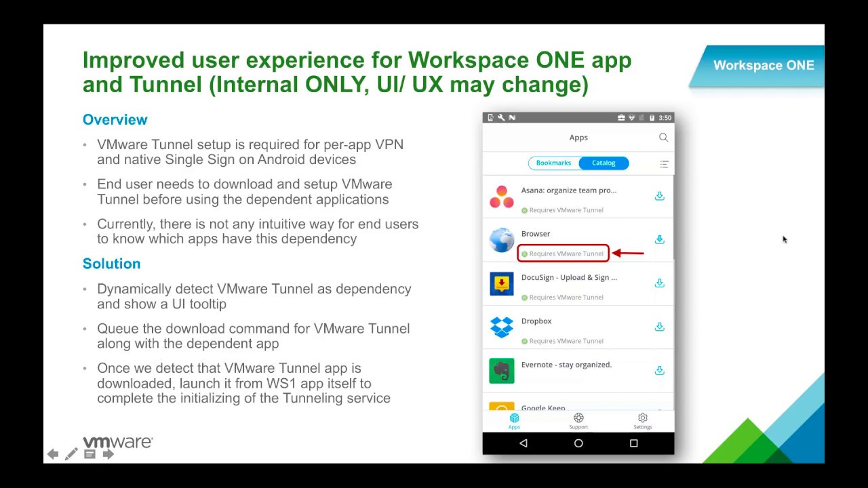Click the '3:50' clock in status bar
The image size is (868, 488).
pos(665,118)
